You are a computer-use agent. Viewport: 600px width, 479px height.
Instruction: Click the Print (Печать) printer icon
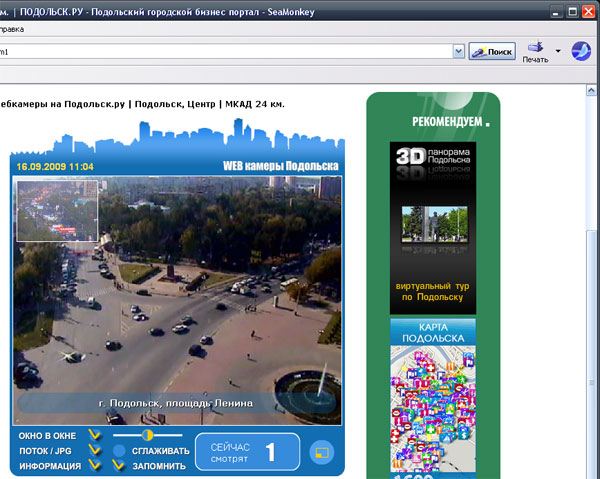click(x=534, y=46)
